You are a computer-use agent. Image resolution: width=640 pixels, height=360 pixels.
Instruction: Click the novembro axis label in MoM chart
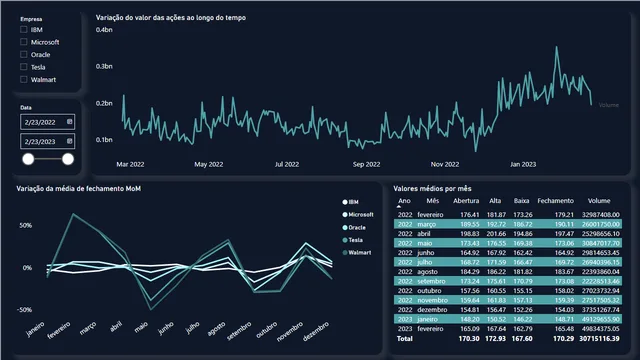click(290, 331)
